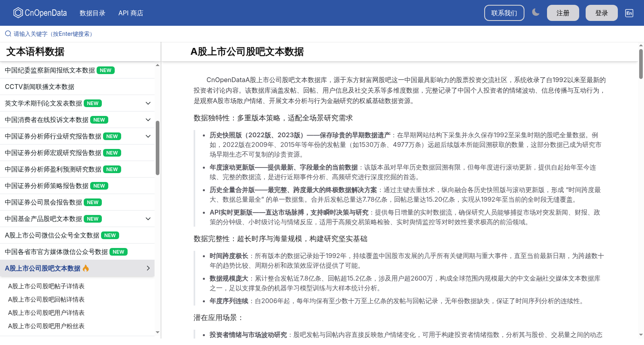644x345 pixels.
Task: Click bold text 年度滚动更新版
Action: click(232, 167)
